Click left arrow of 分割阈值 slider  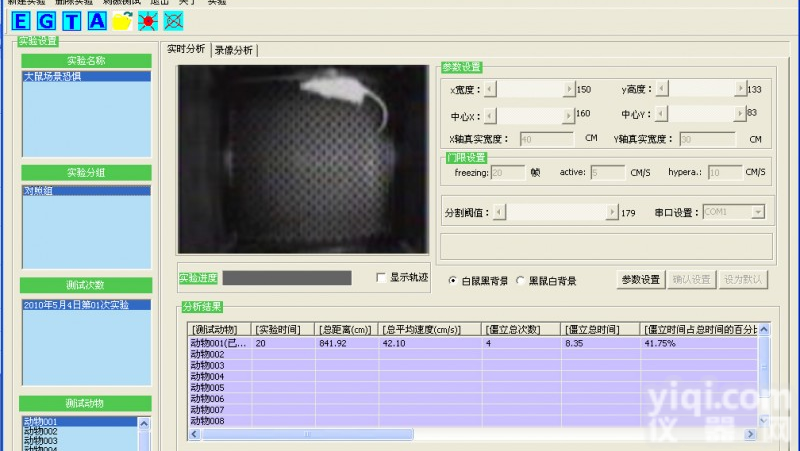(501, 212)
